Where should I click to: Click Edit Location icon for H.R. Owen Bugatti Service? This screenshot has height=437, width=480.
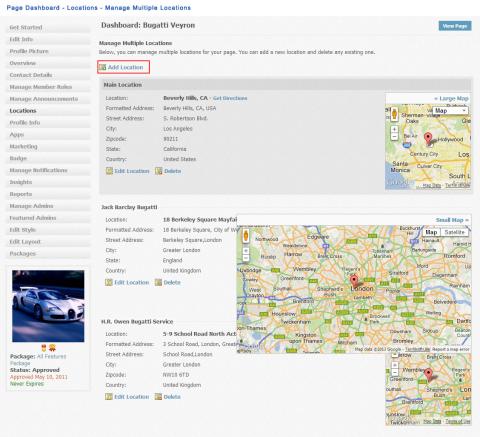point(109,397)
